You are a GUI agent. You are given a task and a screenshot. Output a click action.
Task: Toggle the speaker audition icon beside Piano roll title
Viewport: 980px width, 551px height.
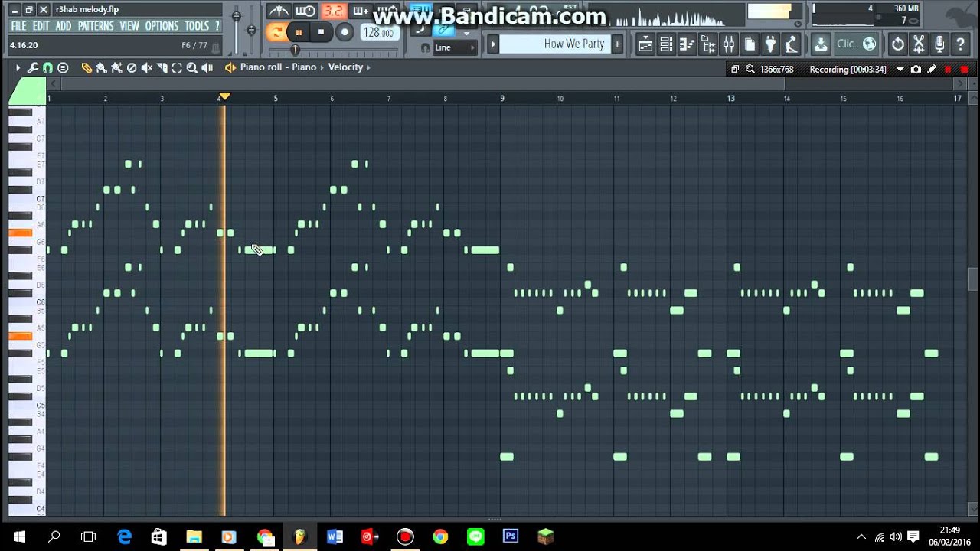tap(230, 67)
